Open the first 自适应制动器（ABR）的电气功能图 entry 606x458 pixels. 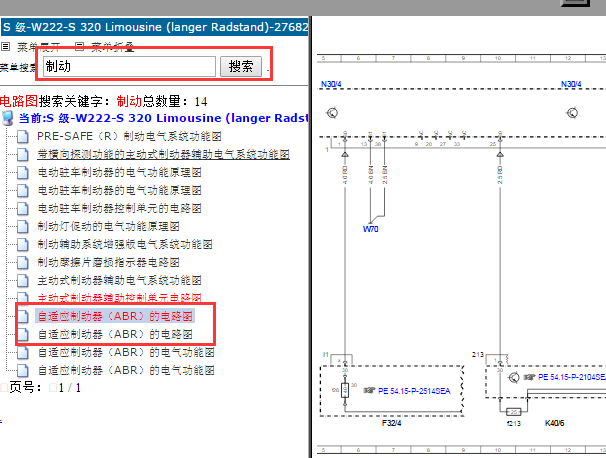coord(126,352)
